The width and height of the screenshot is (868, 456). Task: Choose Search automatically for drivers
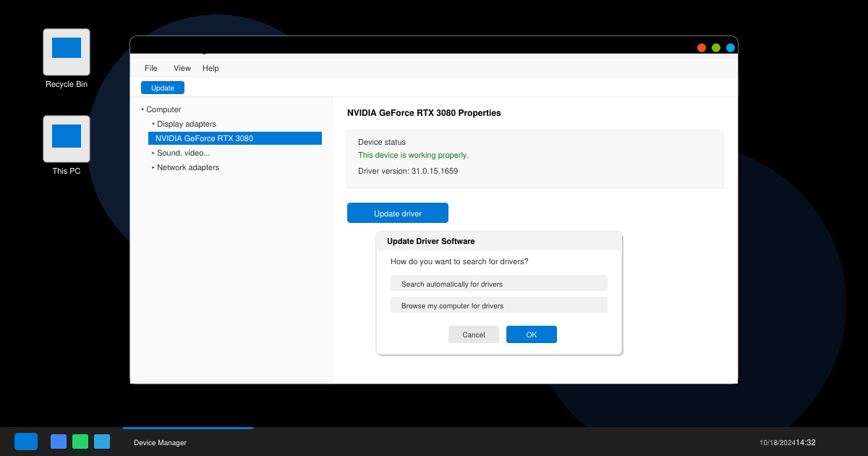pos(499,283)
